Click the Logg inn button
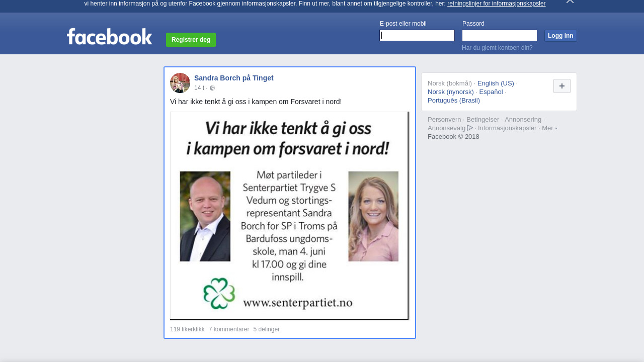 coord(560,36)
